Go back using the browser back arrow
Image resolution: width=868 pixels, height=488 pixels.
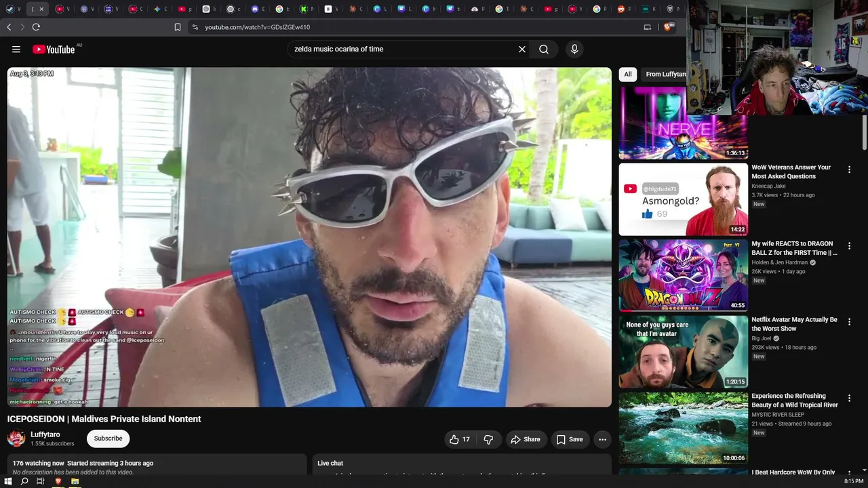click(x=9, y=27)
